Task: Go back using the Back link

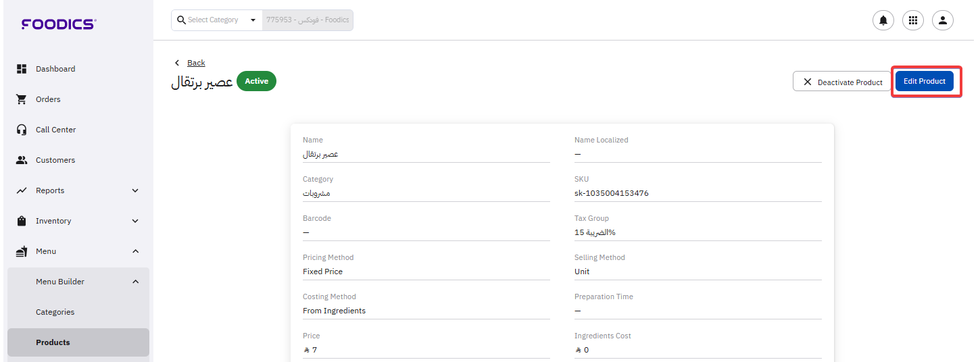Action: pyautogui.click(x=195, y=63)
